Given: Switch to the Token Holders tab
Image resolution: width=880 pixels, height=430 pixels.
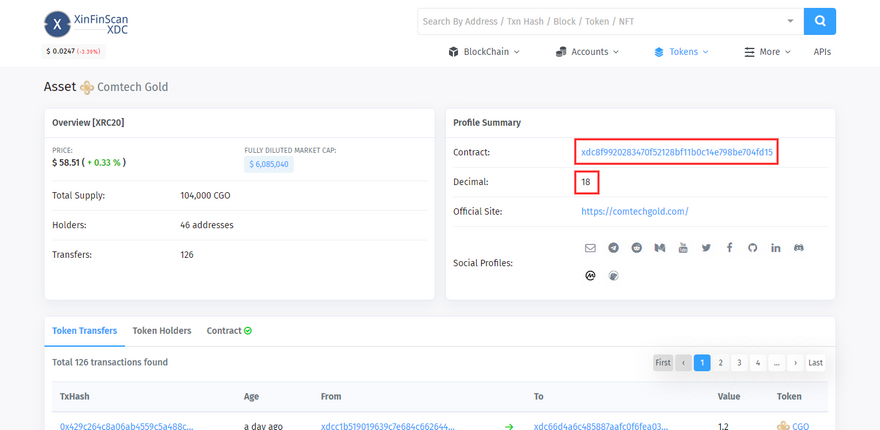Looking at the screenshot, I should 162,331.
